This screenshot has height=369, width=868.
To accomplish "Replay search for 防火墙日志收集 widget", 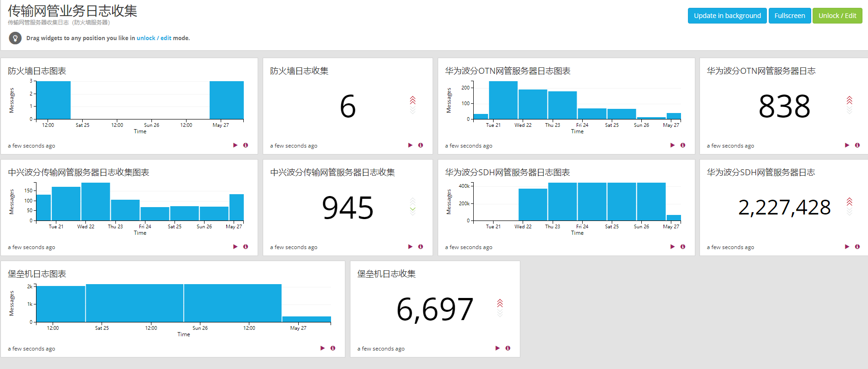I will pyautogui.click(x=410, y=145).
